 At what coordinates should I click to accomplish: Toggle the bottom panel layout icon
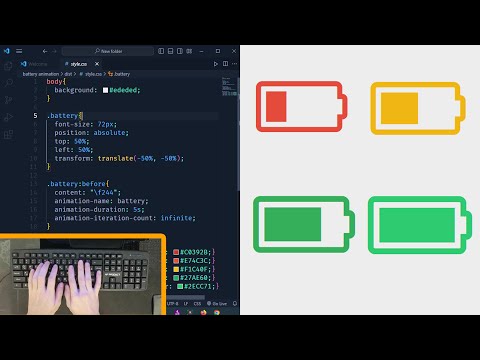[170, 51]
